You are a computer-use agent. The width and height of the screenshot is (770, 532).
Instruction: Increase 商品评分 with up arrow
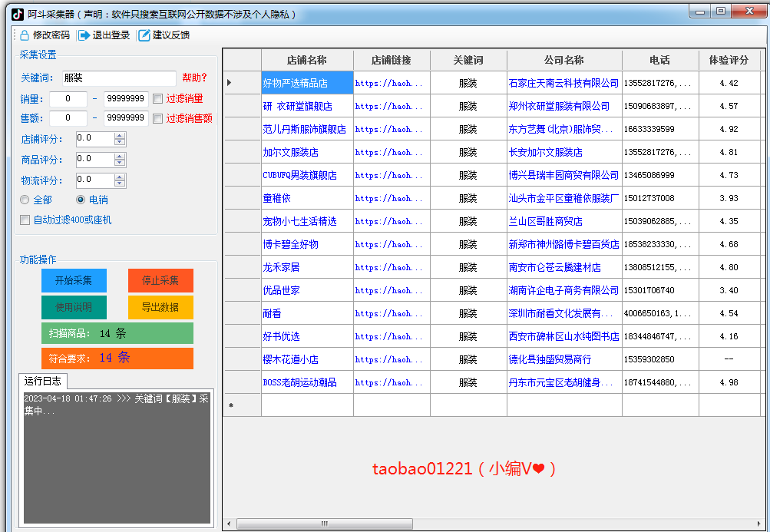tap(120, 156)
